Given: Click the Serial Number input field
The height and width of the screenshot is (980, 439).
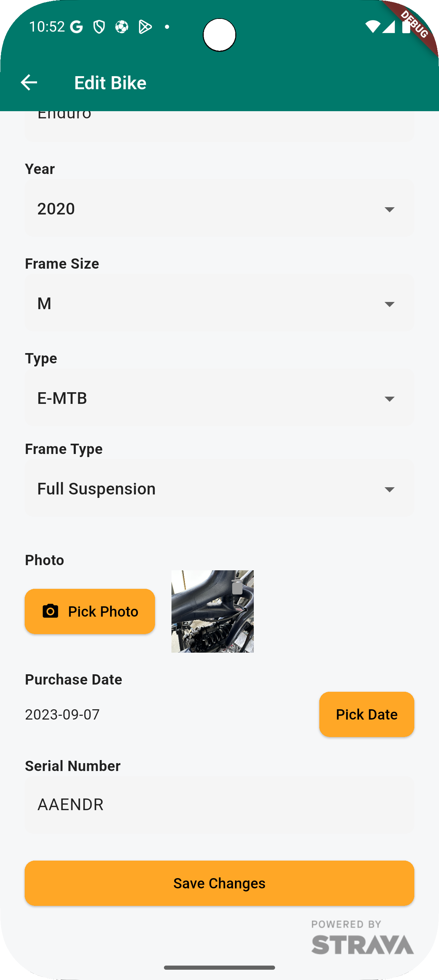Looking at the screenshot, I should tap(219, 804).
